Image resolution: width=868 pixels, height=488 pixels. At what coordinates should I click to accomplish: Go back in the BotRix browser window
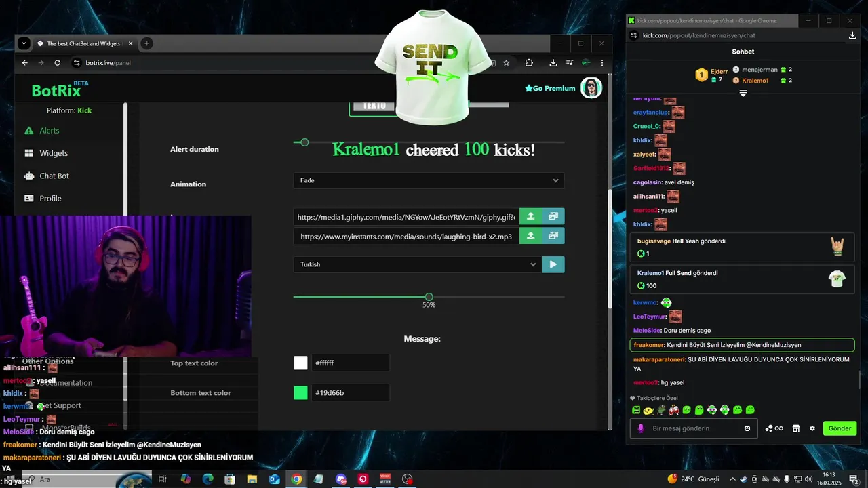(x=25, y=62)
